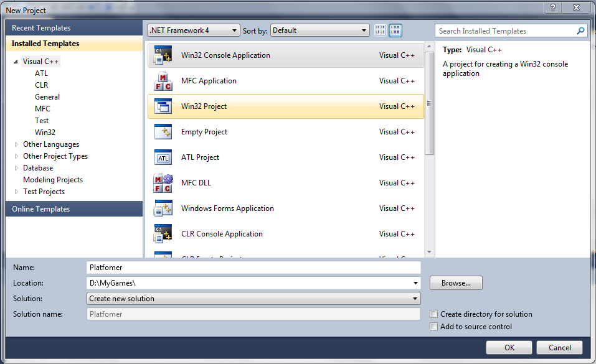Image resolution: width=596 pixels, height=364 pixels.
Task: Open the Create new solution dropdown
Action: 253,299
